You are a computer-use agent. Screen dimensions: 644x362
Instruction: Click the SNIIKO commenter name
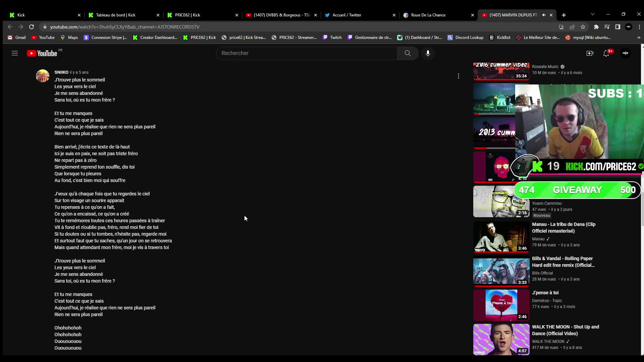(61, 72)
